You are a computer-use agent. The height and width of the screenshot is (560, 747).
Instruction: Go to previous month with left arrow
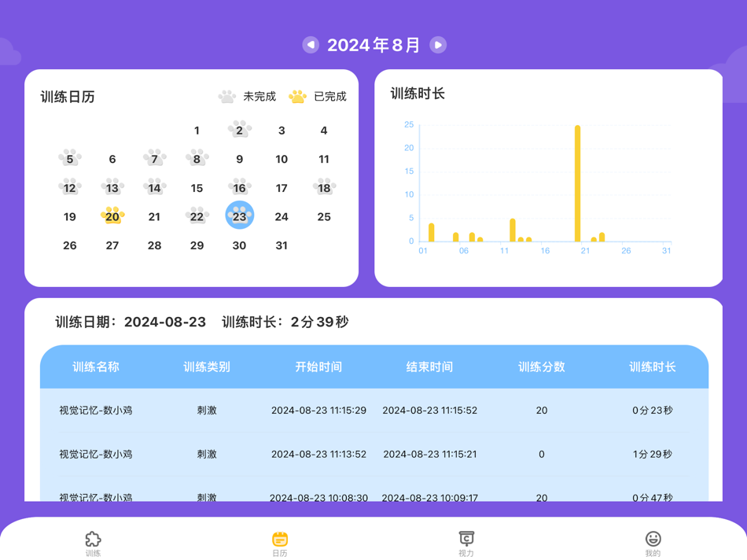(x=310, y=45)
